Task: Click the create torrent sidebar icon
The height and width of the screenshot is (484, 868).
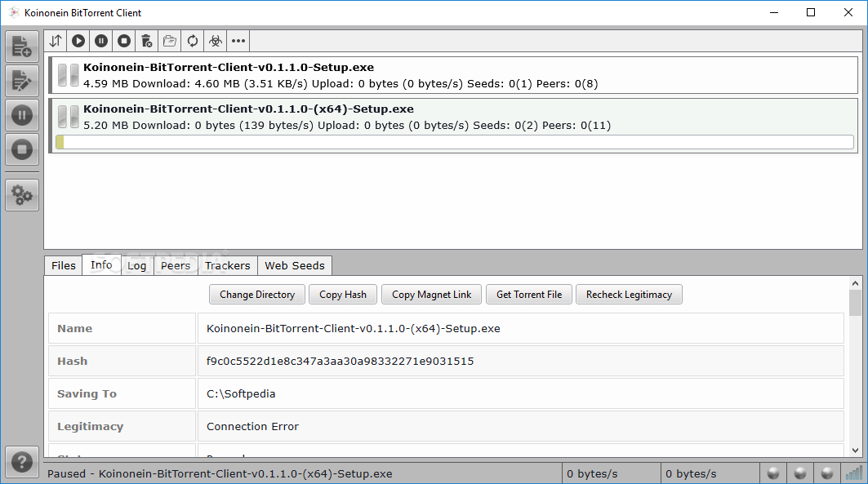Action: [x=22, y=81]
